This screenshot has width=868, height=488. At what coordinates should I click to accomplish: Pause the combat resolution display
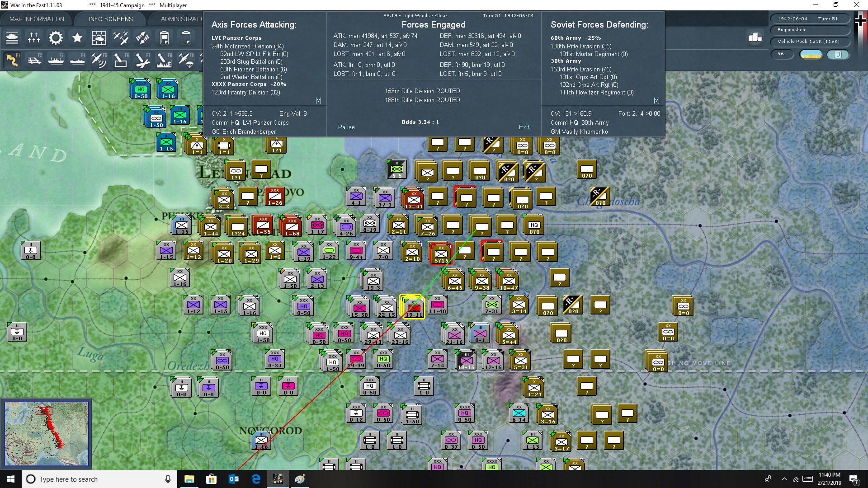pos(346,127)
